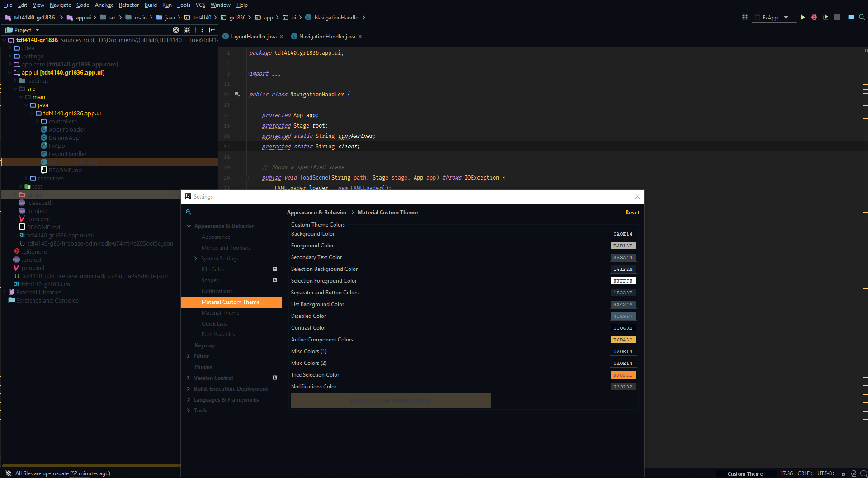Open the Plugins settings page
868x478 pixels.
pos(203,367)
